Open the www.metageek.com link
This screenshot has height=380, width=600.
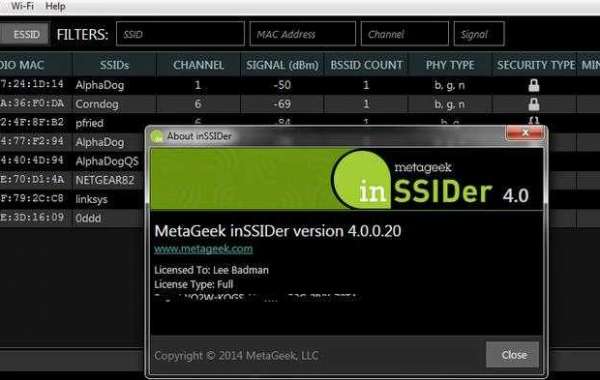pyautogui.click(x=203, y=249)
